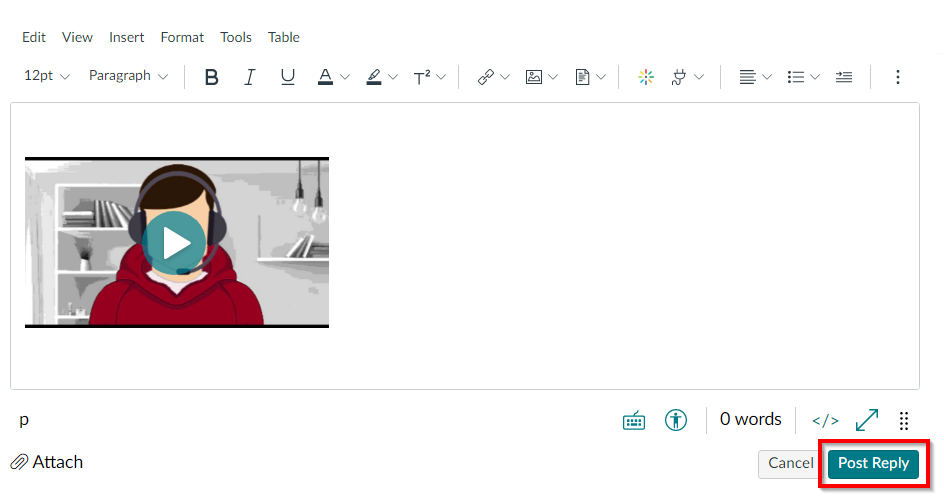
Task: Open the Format menu
Action: point(182,37)
